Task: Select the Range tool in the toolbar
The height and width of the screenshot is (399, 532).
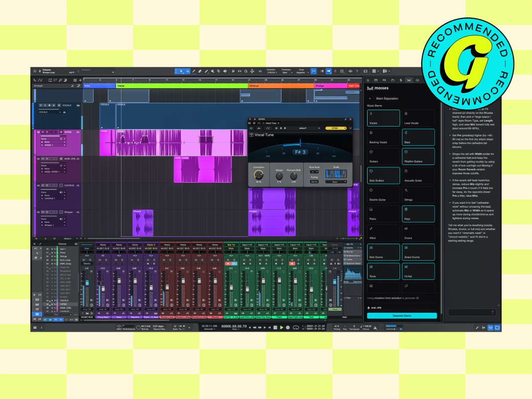Action: point(188,71)
